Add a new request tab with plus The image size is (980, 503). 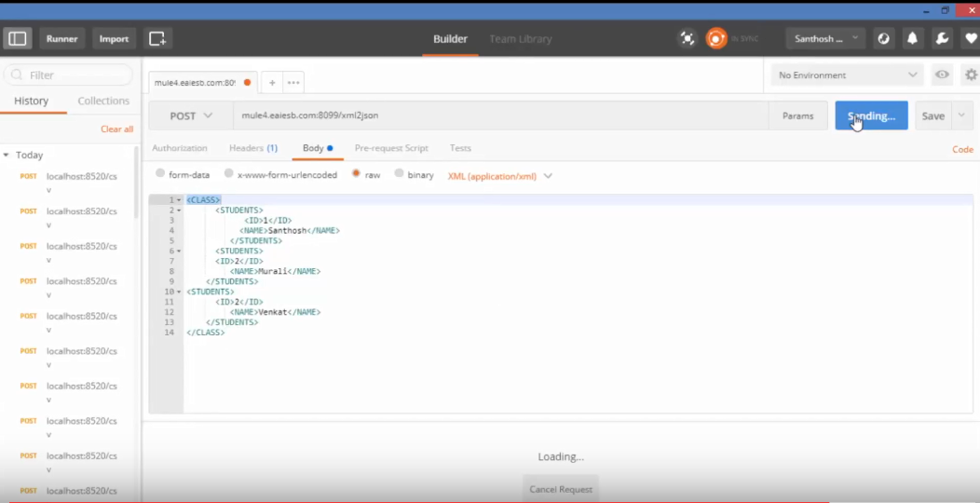click(272, 83)
